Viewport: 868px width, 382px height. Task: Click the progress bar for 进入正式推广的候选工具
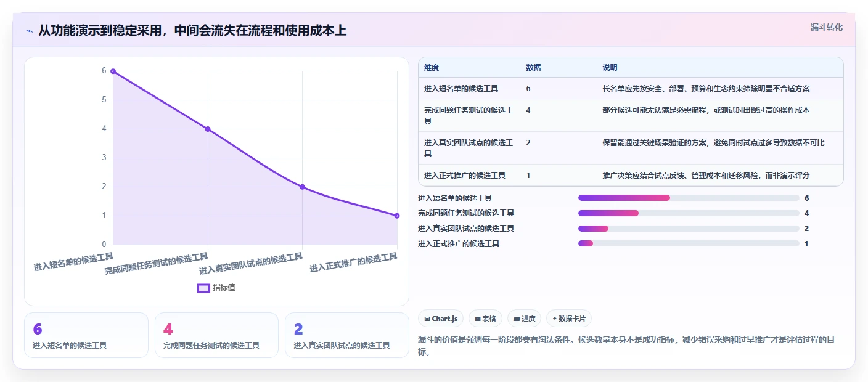[689, 243]
